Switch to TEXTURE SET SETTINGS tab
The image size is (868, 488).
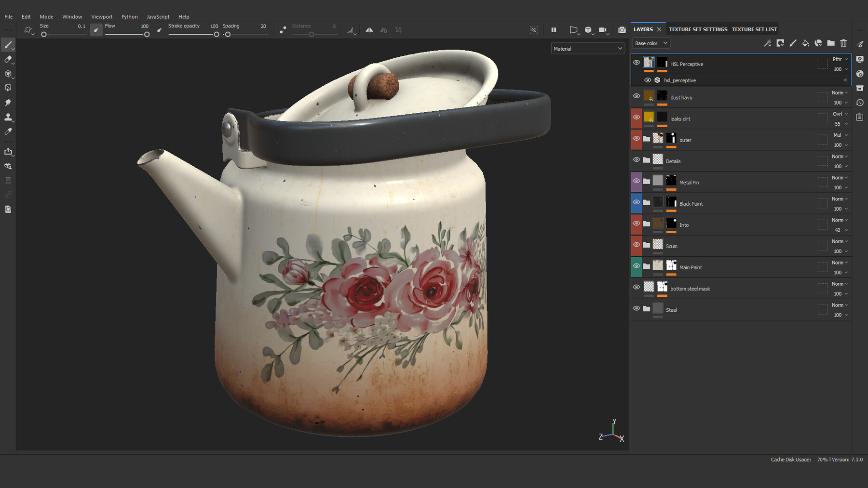tap(698, 29)
